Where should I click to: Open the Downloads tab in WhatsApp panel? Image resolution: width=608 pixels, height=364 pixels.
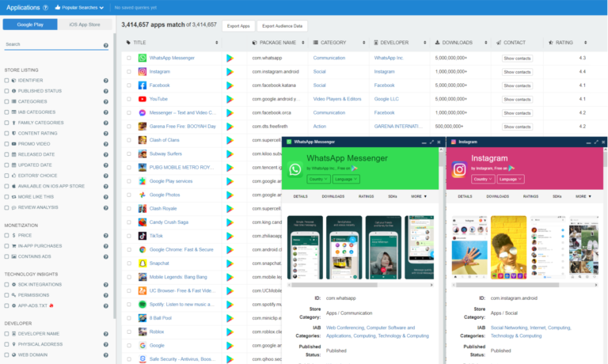(332, 195)
